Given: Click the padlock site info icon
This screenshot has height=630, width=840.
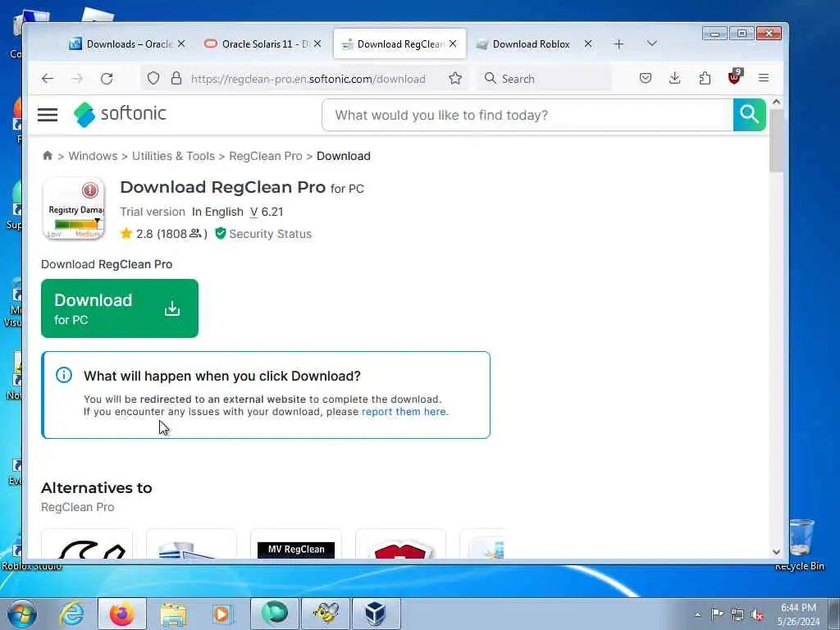Looking at the screenshot, I should click(x=176, y=78).
